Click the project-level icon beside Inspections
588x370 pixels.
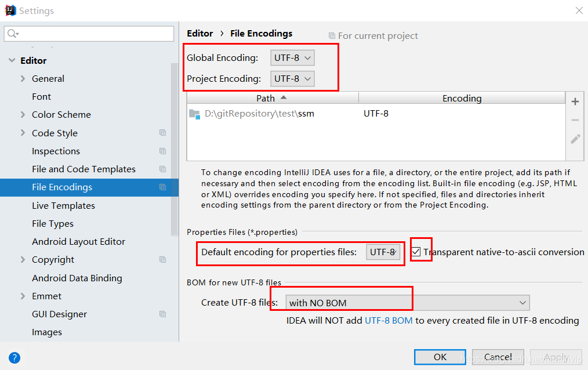pyautogui.click(x=162, y=151)
